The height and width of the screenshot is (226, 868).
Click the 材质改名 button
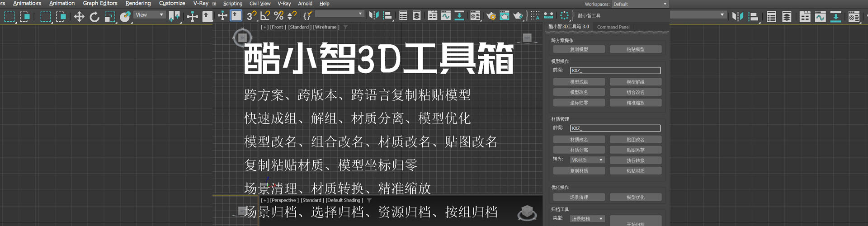point(579,140)
